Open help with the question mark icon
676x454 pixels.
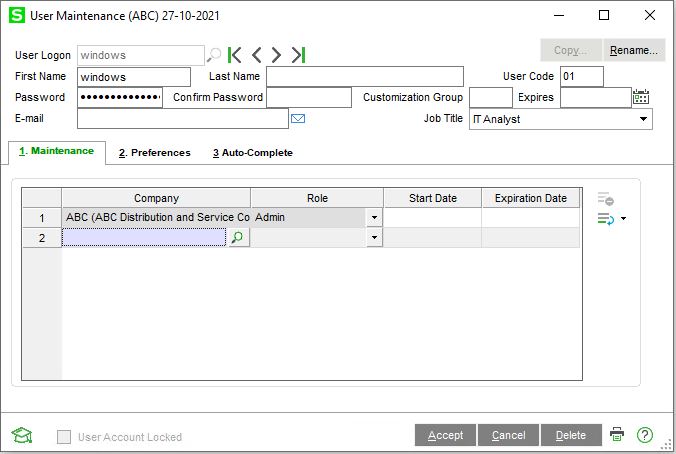click(645, 435)
